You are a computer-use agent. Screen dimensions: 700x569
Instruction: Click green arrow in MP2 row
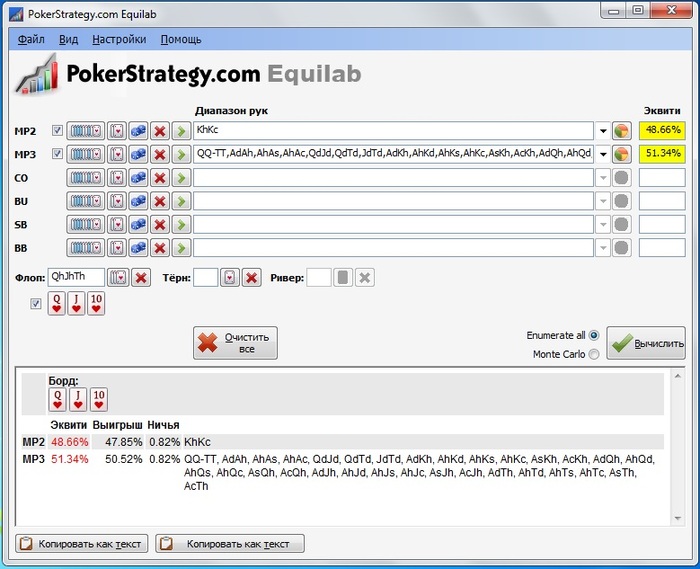coord(181,131)
